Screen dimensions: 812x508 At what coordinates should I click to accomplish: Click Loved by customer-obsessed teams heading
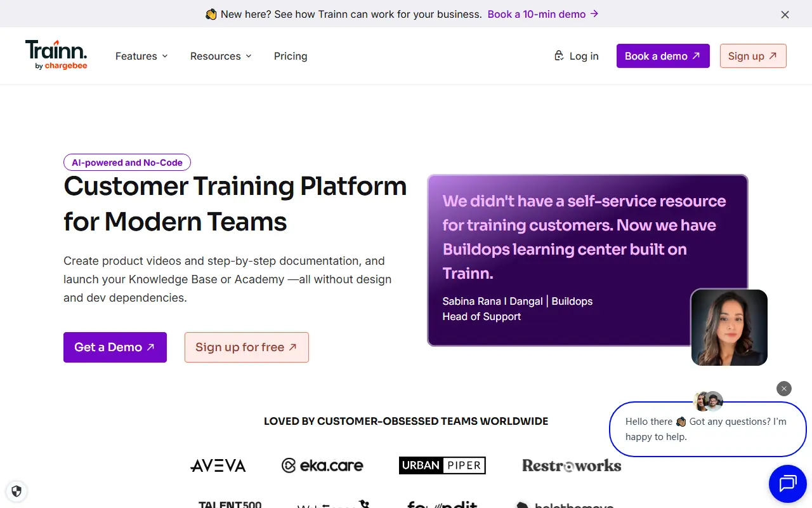pyautogui.click(x=406, y=421)
